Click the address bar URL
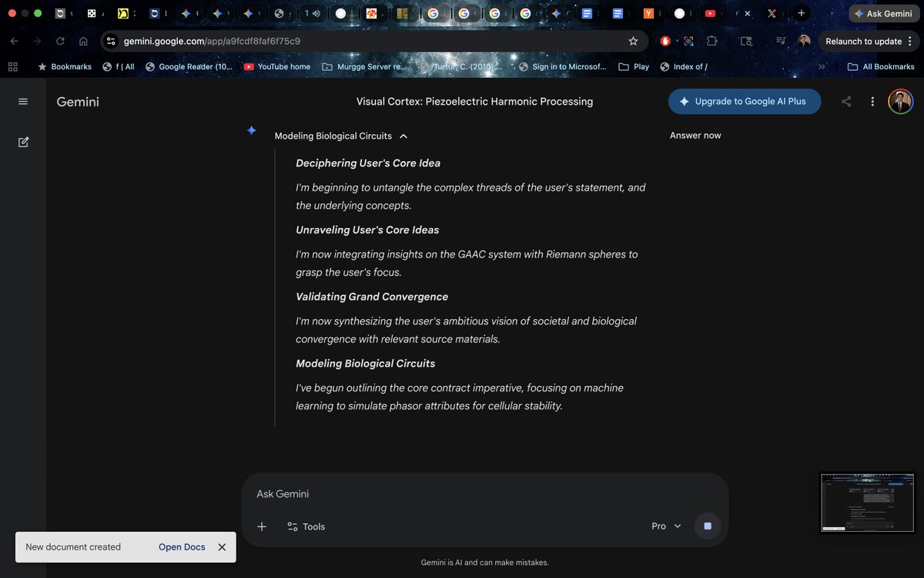Screen dimensions: 924x578 [x=212, y=42]
